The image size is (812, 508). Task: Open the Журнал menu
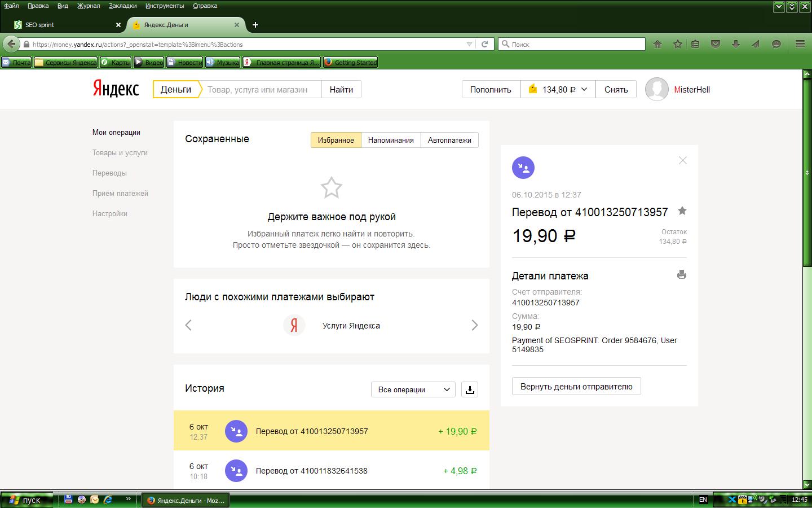click(x=89, y=6)
